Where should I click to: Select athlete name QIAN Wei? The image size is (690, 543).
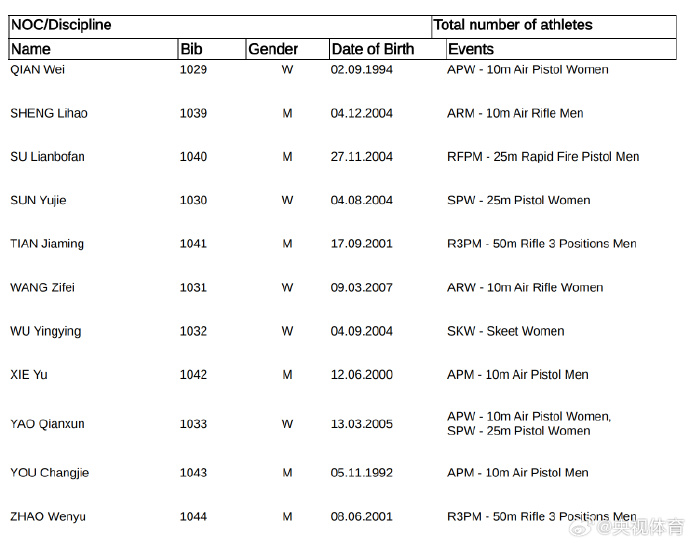(x=37, y=70)
